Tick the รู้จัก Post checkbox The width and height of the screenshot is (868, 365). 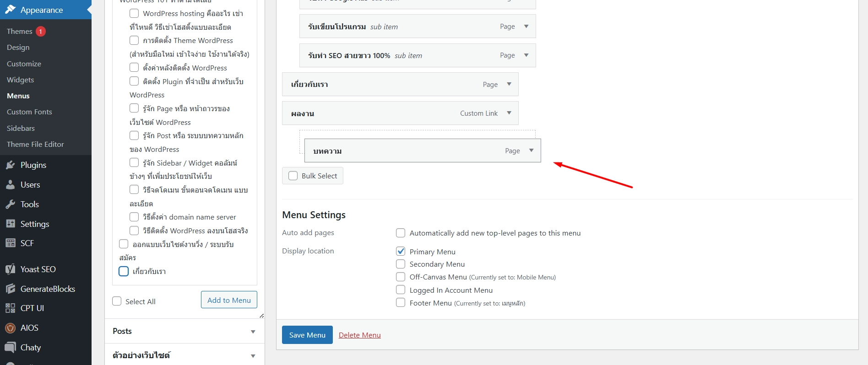(134, 135)
